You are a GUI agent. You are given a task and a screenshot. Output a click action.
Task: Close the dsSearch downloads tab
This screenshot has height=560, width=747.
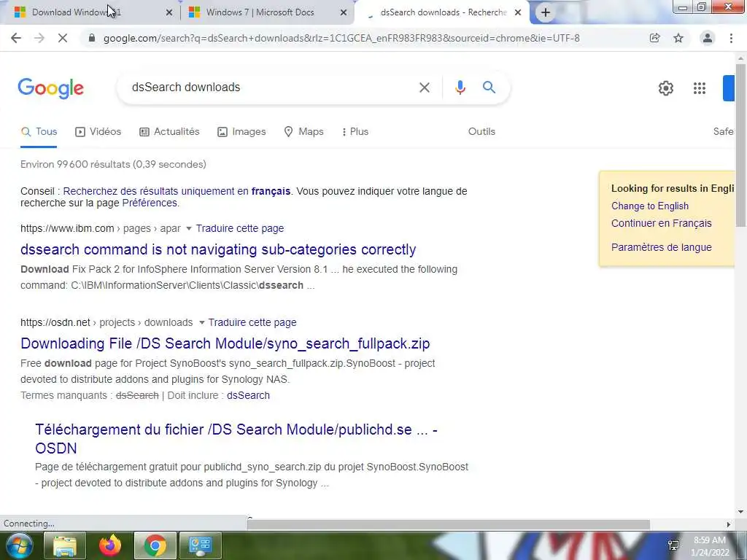[518, 13]
